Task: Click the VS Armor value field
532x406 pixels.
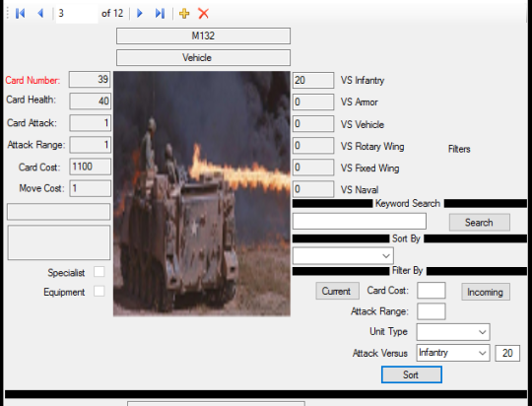Action: (313, 102)
